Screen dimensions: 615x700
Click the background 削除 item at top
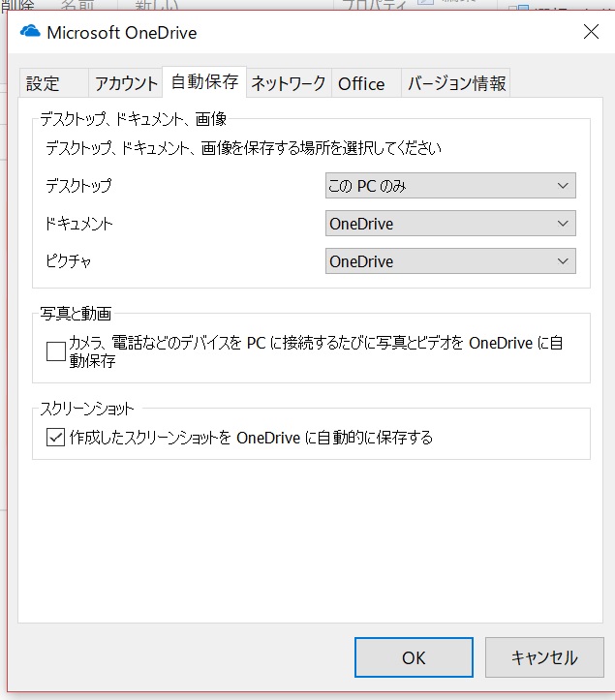[x=17, y=5]
